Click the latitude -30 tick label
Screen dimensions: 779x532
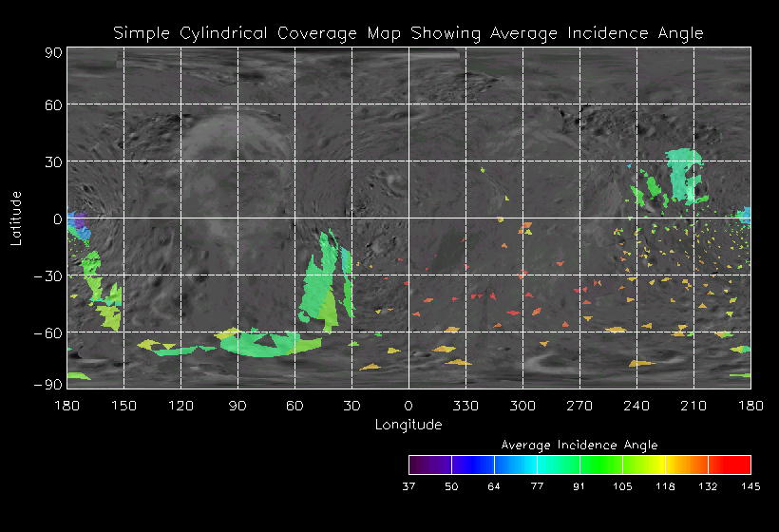click(48, 276)
